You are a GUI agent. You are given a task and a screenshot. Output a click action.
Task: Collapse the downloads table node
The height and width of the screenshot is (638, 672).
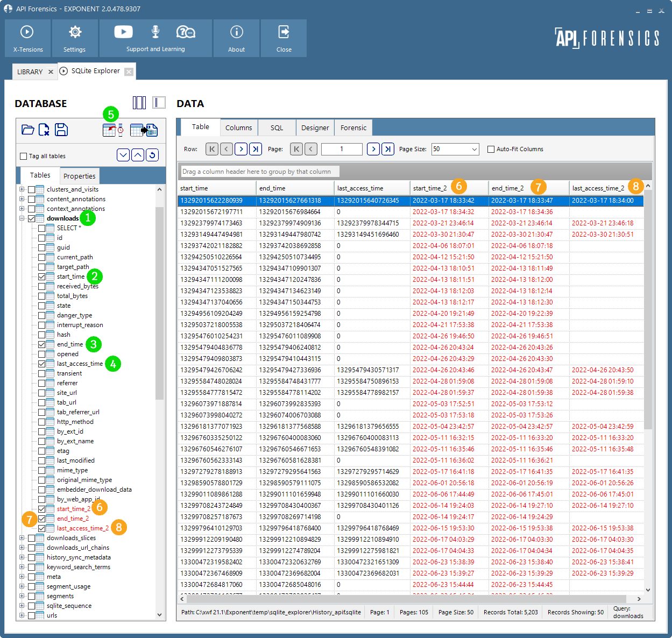(22, 218)
